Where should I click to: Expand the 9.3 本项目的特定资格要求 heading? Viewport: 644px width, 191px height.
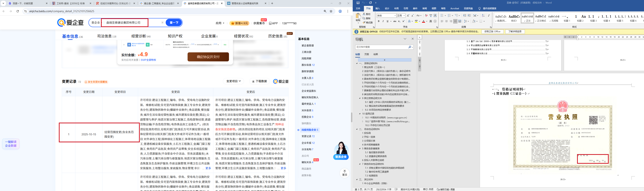(x=363, y=110)
